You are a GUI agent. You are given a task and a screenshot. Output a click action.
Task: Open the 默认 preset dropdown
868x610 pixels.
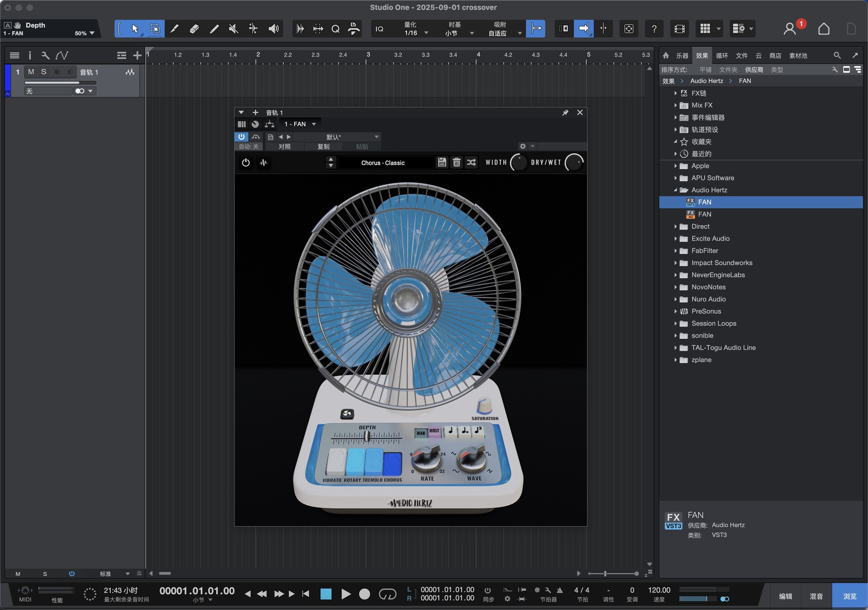click(x=337, y=137)
